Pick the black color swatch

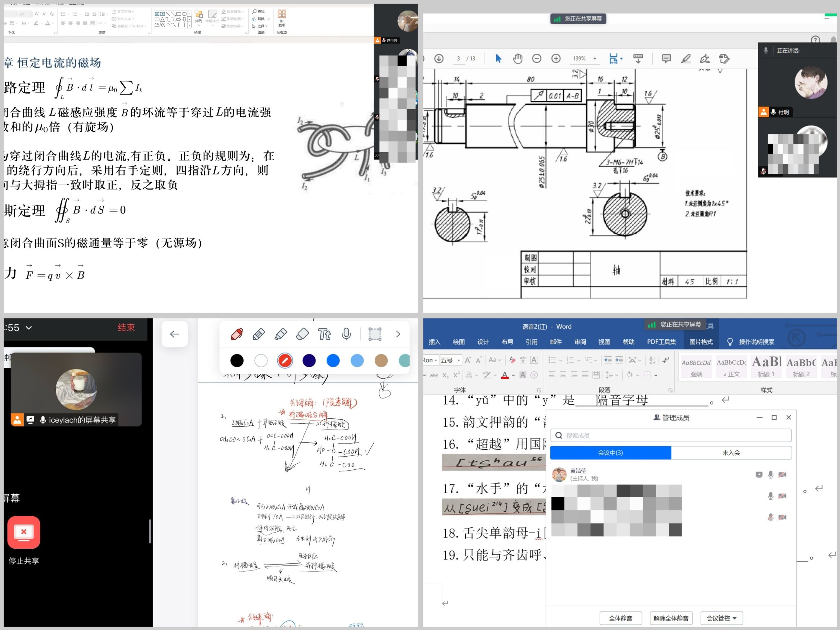pyautogui.click(x=237, y=361)
